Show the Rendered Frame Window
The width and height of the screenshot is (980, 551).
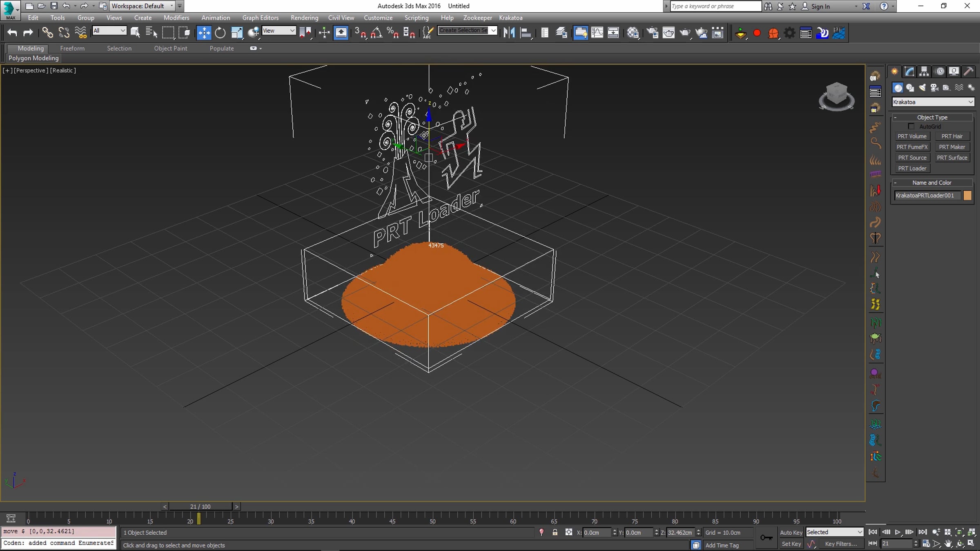point(668,33)
